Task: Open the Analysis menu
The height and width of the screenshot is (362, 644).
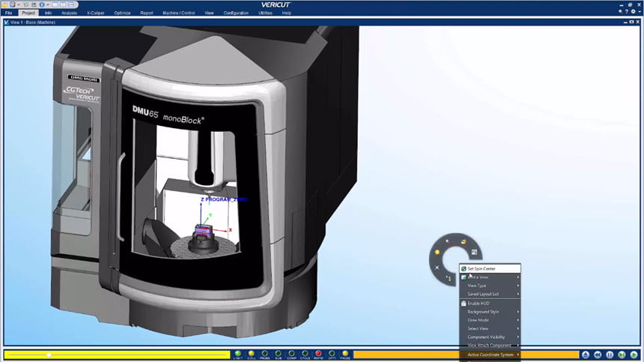Action: (x=69, y=13)
